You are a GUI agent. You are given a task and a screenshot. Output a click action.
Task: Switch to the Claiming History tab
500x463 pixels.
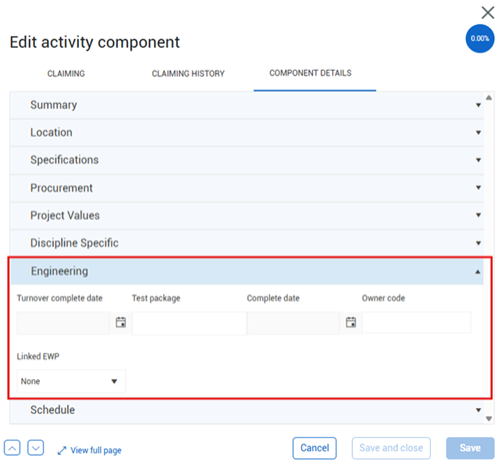coord(188,74)
